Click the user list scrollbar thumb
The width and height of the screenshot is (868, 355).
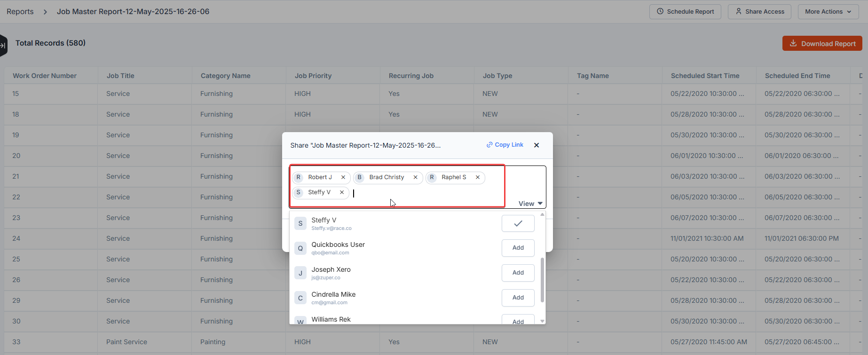coord(542,280)
